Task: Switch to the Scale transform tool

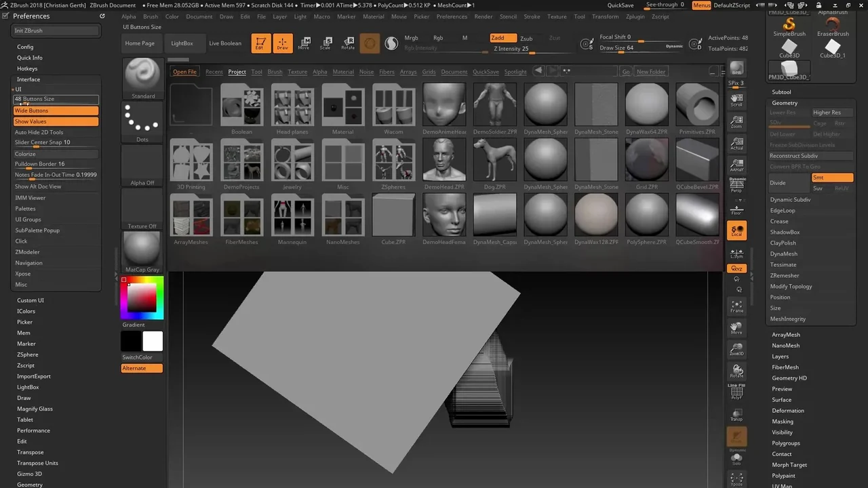Action: coord(325,43)
